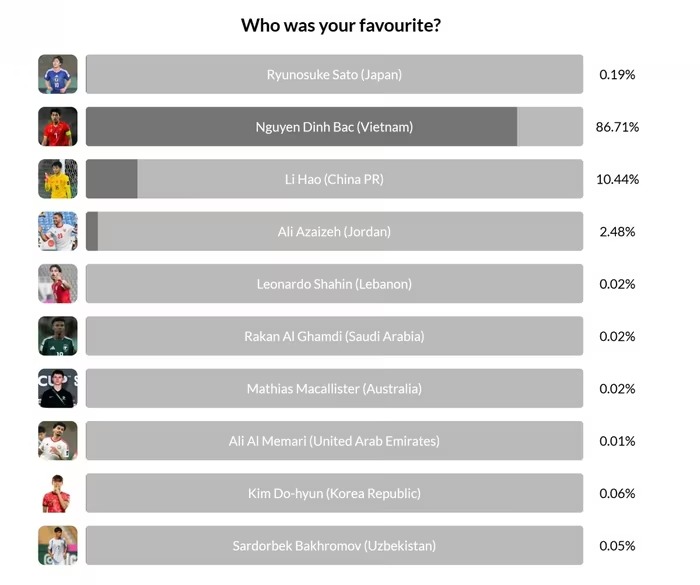700x585 pixels.
Task: Click Li Hao's goalkeeper photo
Action: click(x=57, y=179)
